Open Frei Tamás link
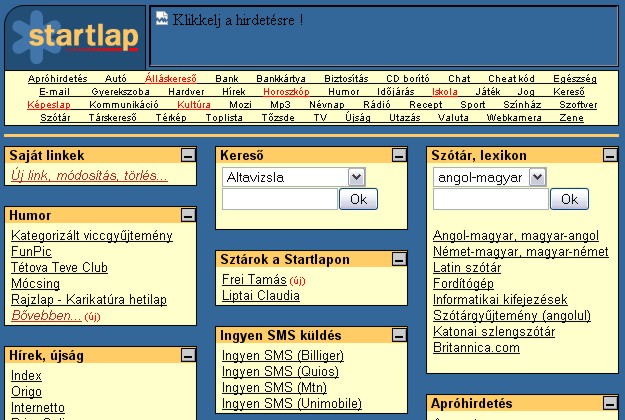The image size is (625, 420). [x=254, y=279]
